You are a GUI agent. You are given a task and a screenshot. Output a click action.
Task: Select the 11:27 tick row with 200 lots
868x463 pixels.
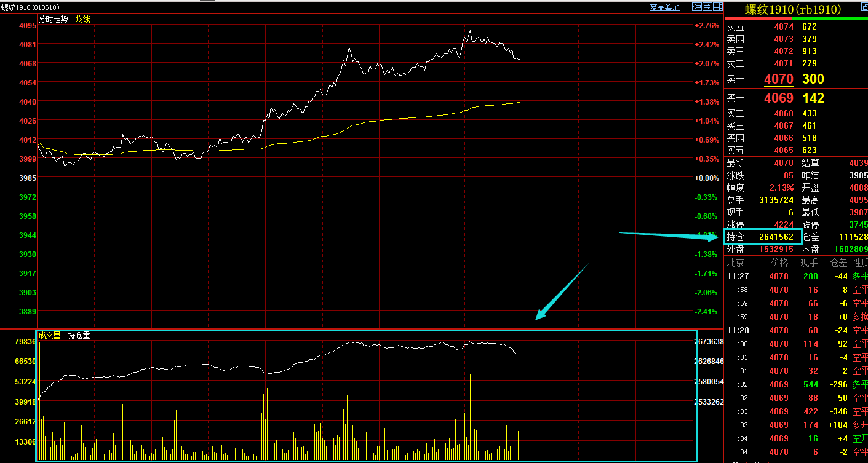point(796,276)
